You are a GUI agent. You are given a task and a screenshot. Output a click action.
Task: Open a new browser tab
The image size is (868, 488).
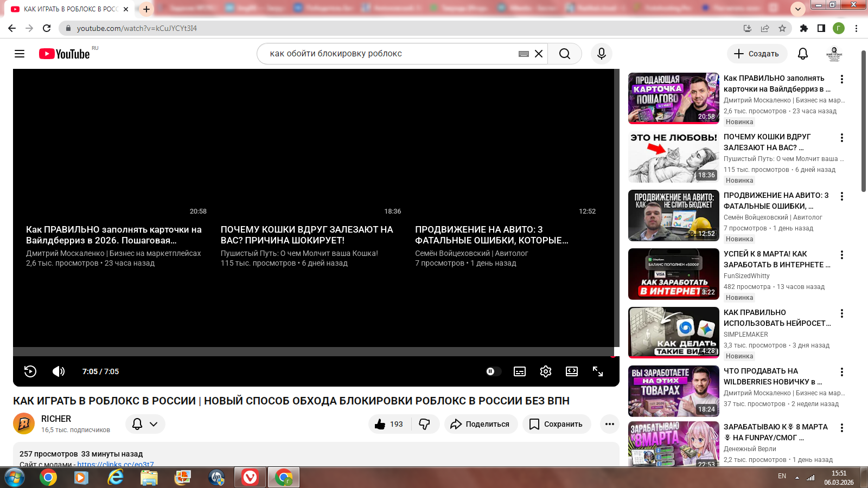[146, 9]
